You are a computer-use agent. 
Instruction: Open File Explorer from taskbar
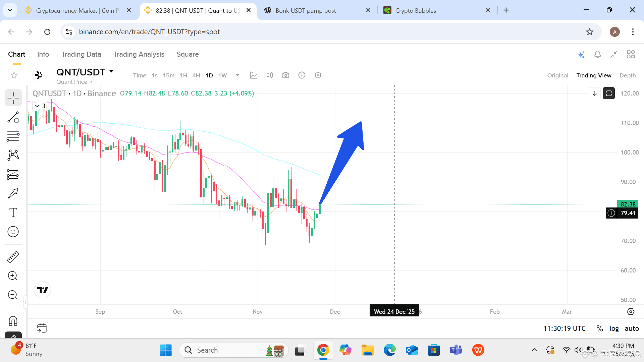point(367,350)
